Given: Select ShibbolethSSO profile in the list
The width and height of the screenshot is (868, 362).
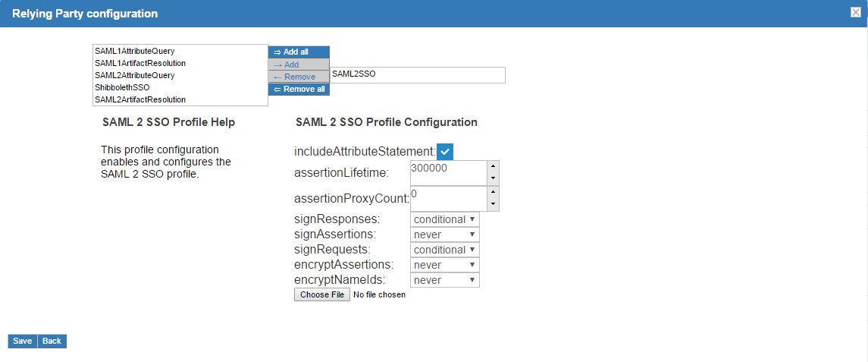Looking at the screenshot, I should (x=122, y=87).
